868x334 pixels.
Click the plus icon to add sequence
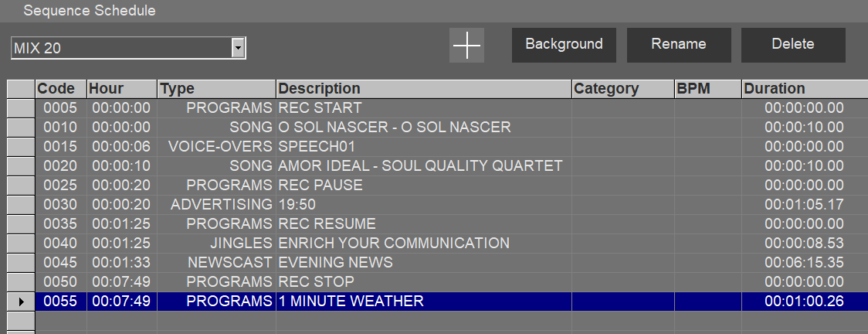coord(466,46)
